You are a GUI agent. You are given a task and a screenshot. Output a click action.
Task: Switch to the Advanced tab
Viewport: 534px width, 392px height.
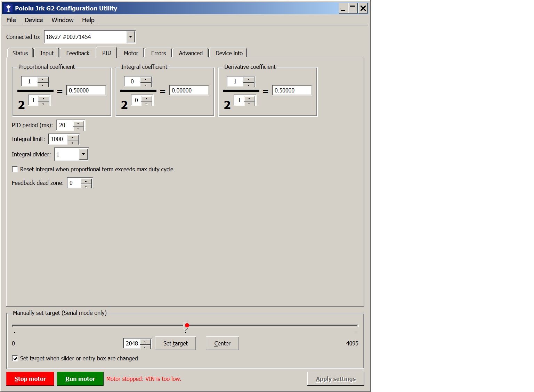pos(191,53)
